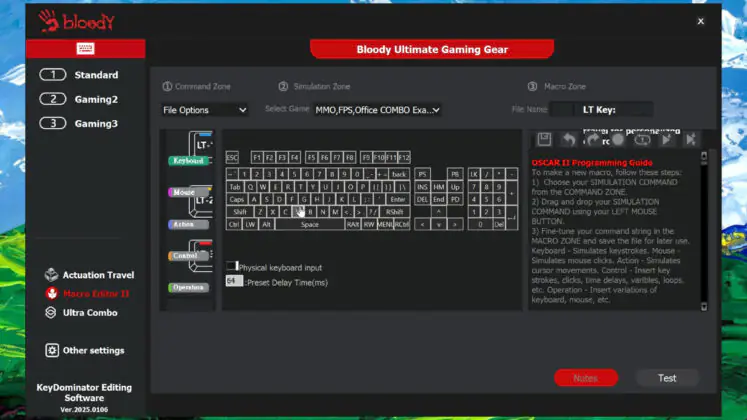Click the Test button

[667, 378]
